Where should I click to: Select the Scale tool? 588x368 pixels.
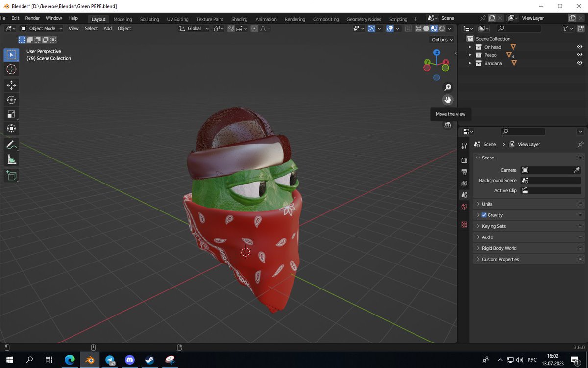[x=11, y=114]
